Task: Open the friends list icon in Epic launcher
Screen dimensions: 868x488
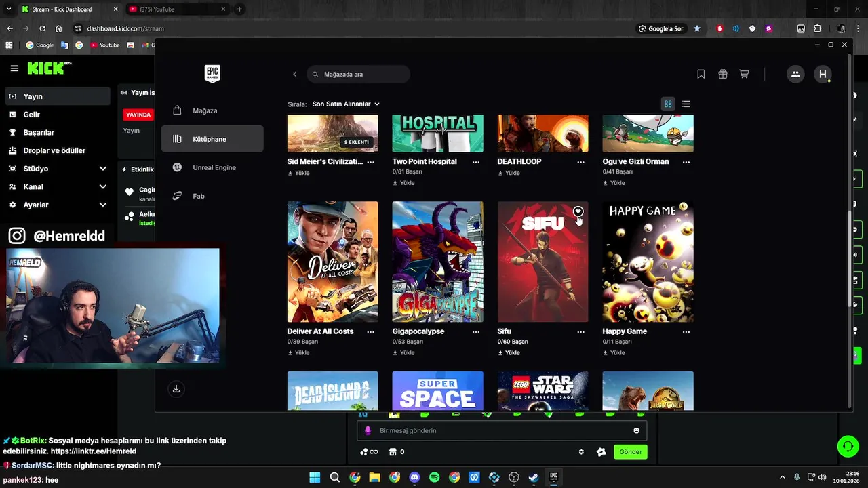Action: pyautogui.click(x=795, y=75)
